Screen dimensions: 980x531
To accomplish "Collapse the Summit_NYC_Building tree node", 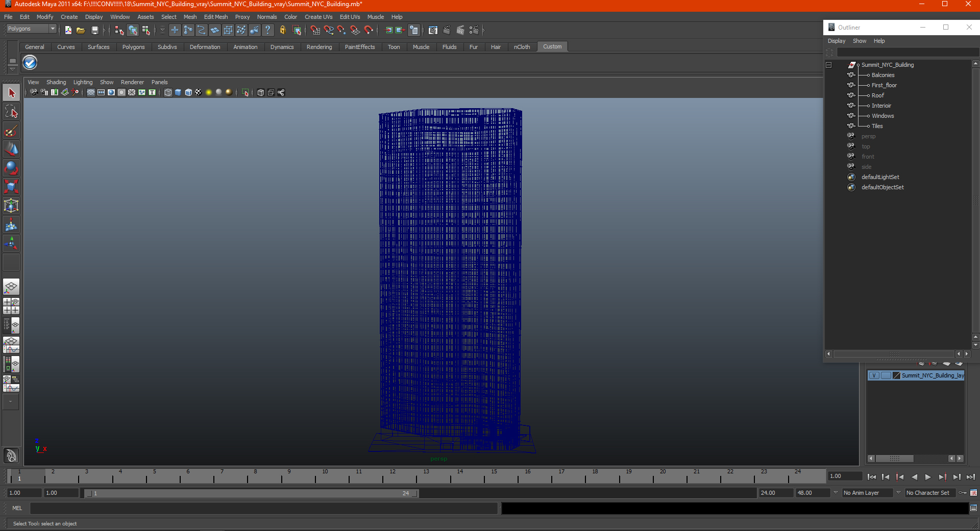I will click(829, 65).
